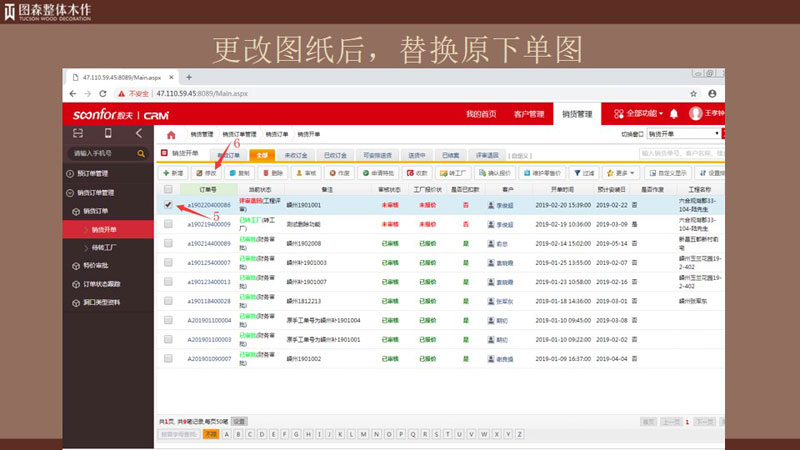Open the 全部功能 dropdown menu
This screenshot has width=800, height=450.
pos(634,114)
